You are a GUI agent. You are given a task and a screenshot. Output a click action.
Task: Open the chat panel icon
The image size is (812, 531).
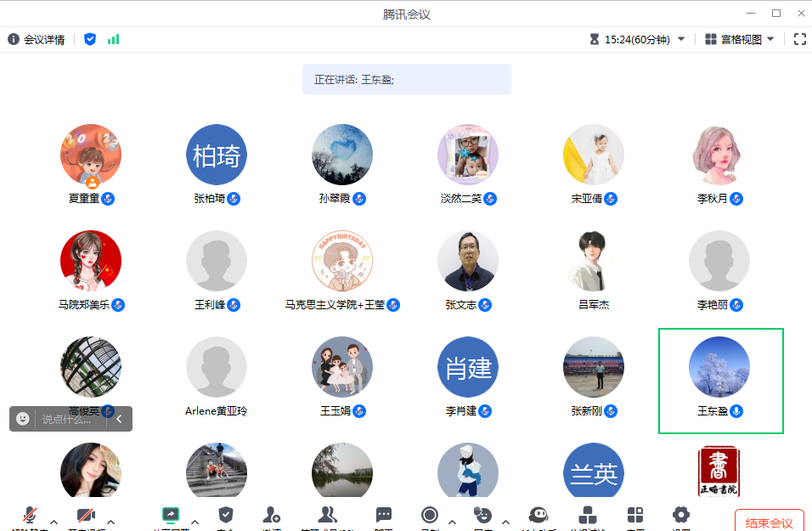click(384, 516)
